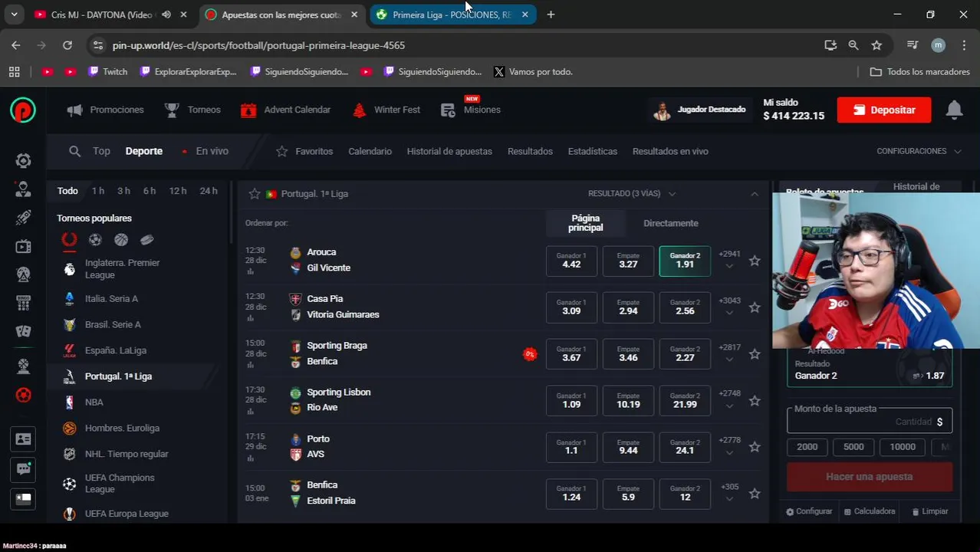This screenshot has width=980, height=552.
Task: Favorite the Porto vs AVS match
Action: (755, 447)
